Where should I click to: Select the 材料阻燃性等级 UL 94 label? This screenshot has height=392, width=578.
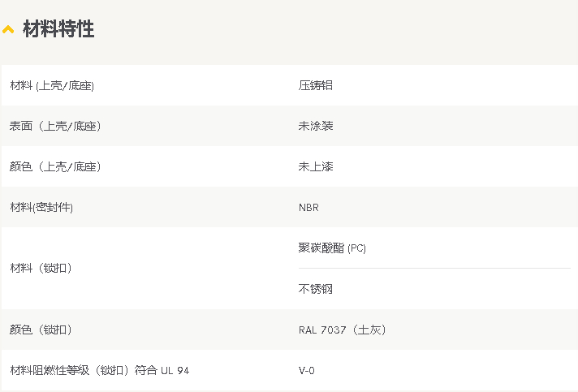pos(100,370)
